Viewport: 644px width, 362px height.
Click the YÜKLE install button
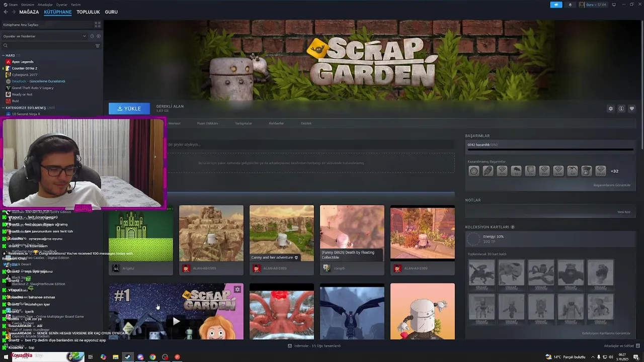(x=129, y=109)
